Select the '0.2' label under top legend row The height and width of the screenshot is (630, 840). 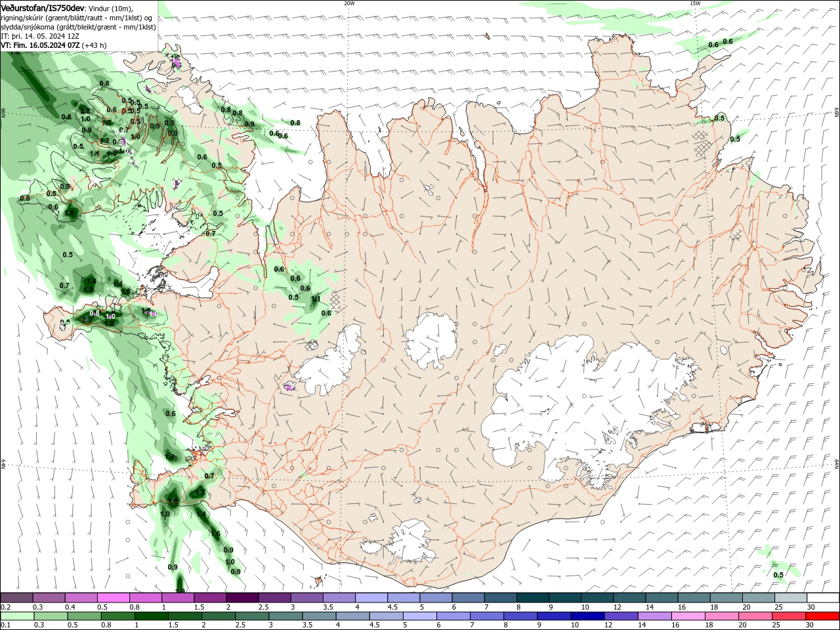tap(5, 607)
